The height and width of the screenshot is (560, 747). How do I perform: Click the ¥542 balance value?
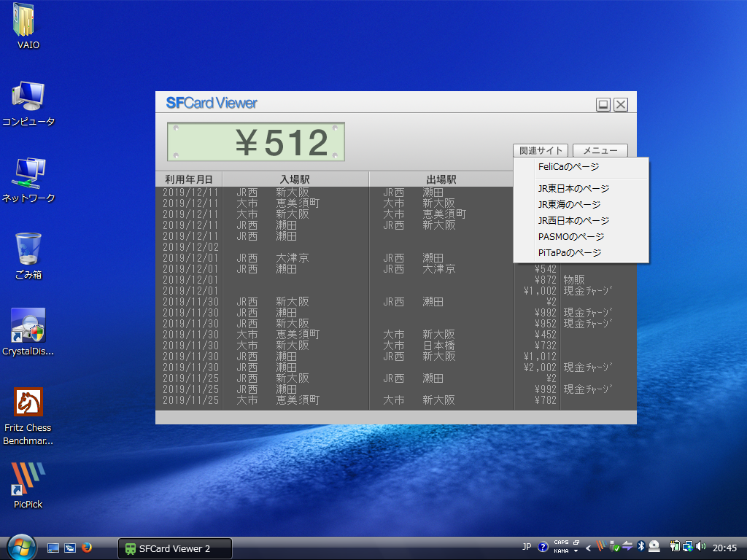[x=546, y=269]
